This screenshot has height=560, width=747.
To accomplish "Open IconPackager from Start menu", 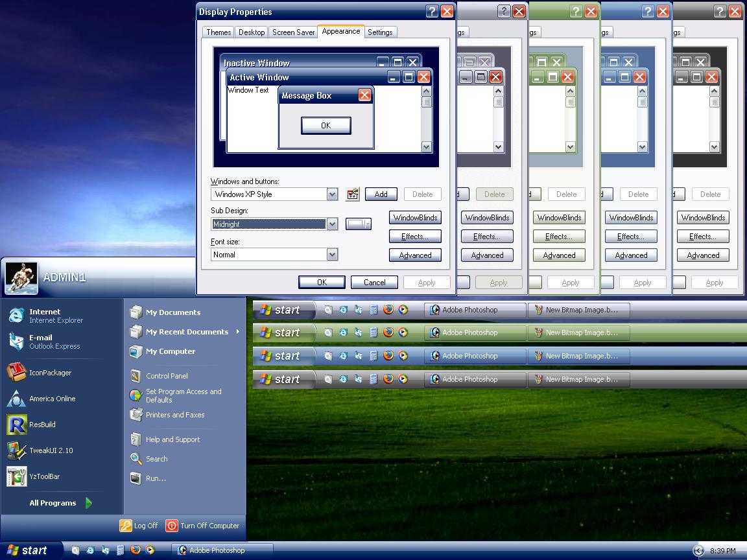I will (x=40, y=373).
